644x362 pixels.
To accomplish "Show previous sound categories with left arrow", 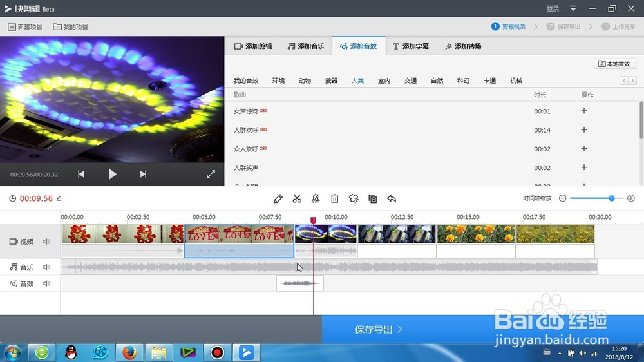I will click(624, 81).
